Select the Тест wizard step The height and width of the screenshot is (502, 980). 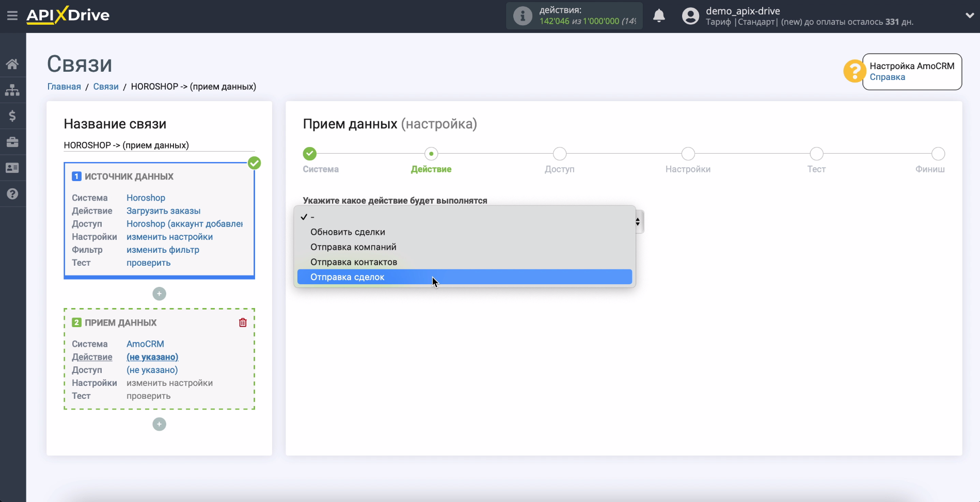[816, 154]
